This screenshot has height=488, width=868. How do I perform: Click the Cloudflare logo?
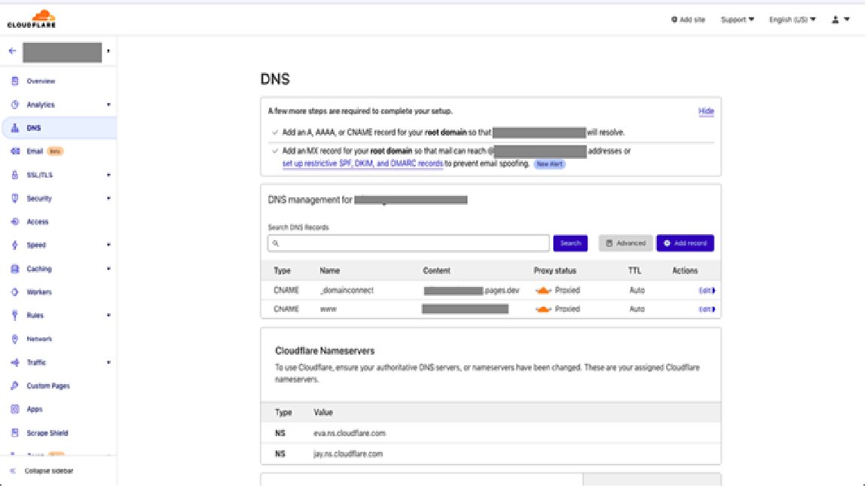point(31,19)
